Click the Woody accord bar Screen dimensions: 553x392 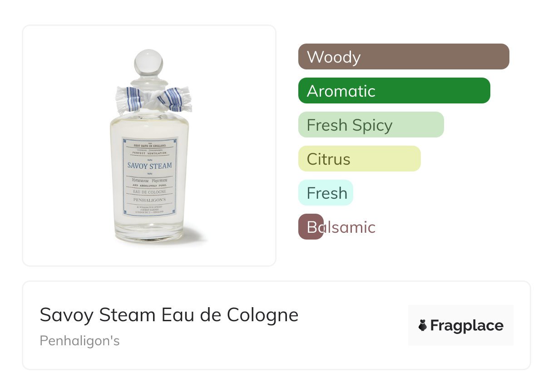403,57
